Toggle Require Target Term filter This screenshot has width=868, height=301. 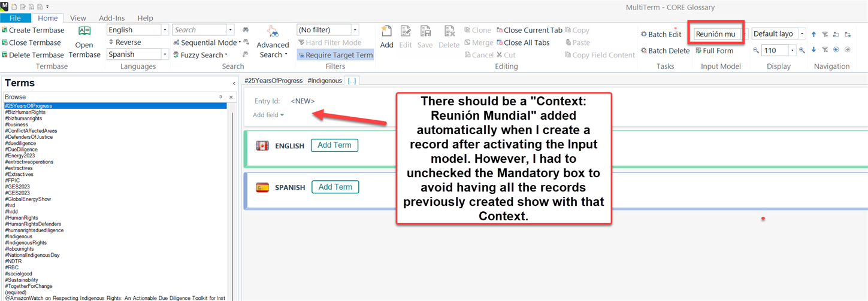335,55
